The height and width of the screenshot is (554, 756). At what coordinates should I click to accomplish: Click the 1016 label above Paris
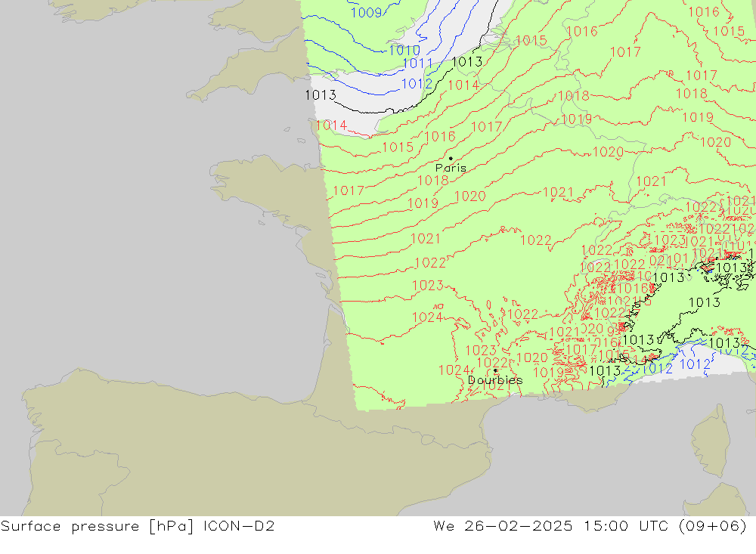tap(440, 137)
